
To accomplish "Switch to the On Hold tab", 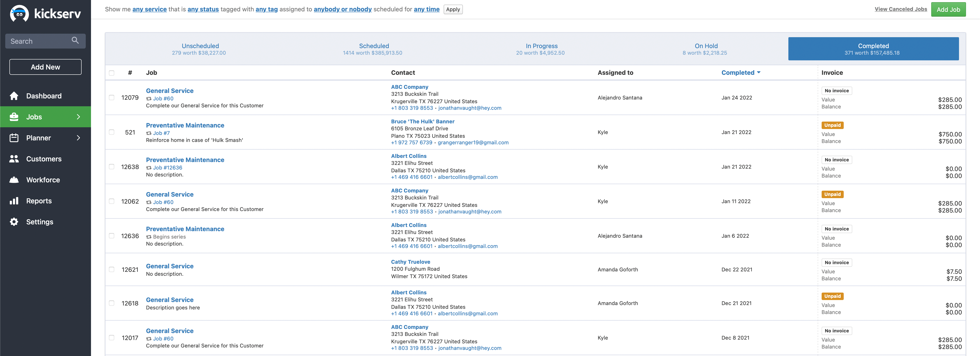I will pos(705,49).
